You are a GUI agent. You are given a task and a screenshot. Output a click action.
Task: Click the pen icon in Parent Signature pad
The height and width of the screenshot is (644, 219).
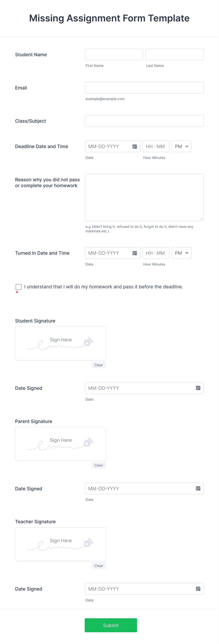click(88, 442)
